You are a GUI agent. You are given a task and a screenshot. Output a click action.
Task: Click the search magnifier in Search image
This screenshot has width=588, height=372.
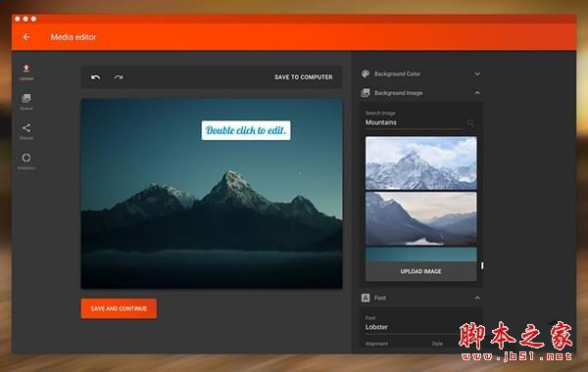pos(470,122)
